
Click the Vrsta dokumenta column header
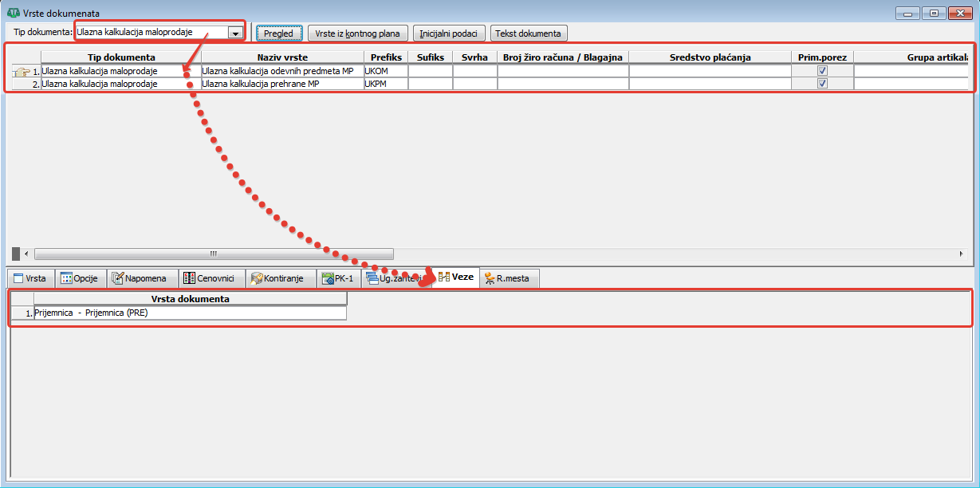coord(190,299)
